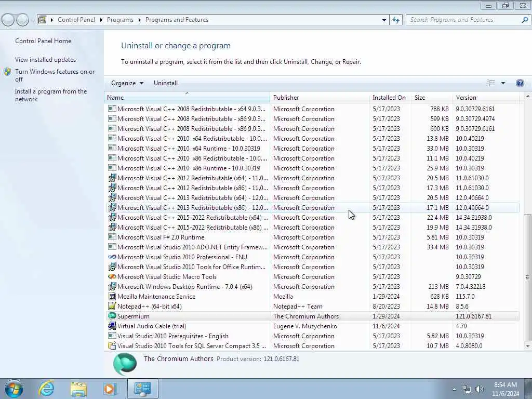
Task: Click the Control Panel icon in address bar
Action: (x=43, y=20)
